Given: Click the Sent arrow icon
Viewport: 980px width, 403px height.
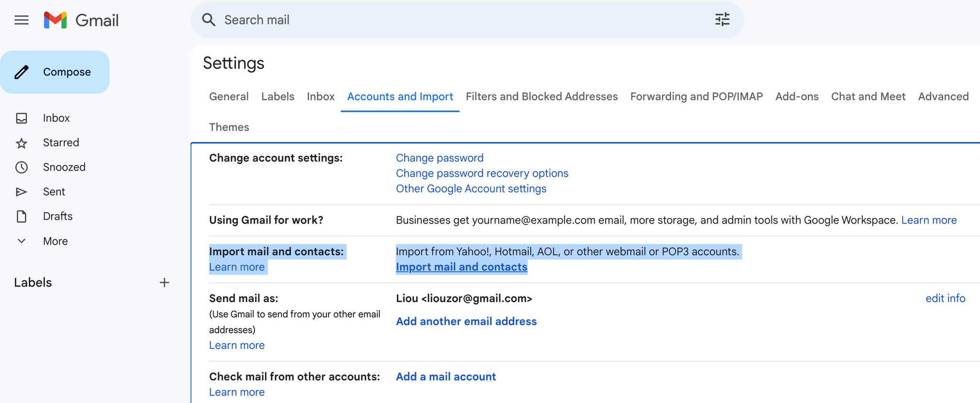Looking at the screenshot, I should point(22,192).
